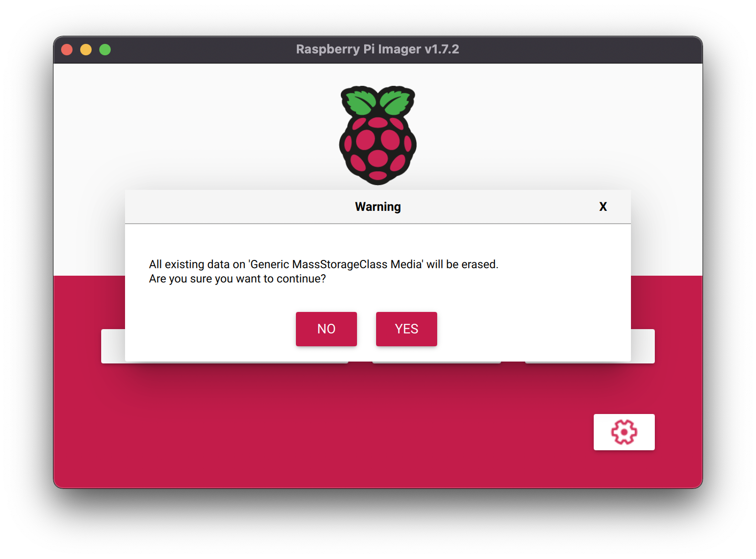Viewport: 756px width, 559px height.
Task: Zoom the window using green button
Action: pos(105,50)
